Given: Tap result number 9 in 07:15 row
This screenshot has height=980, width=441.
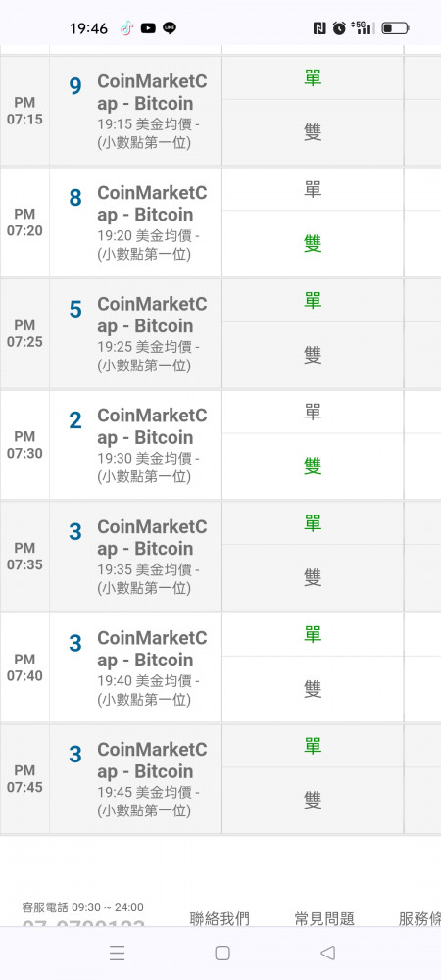Looking at the screenshot, I should point(75,86).
